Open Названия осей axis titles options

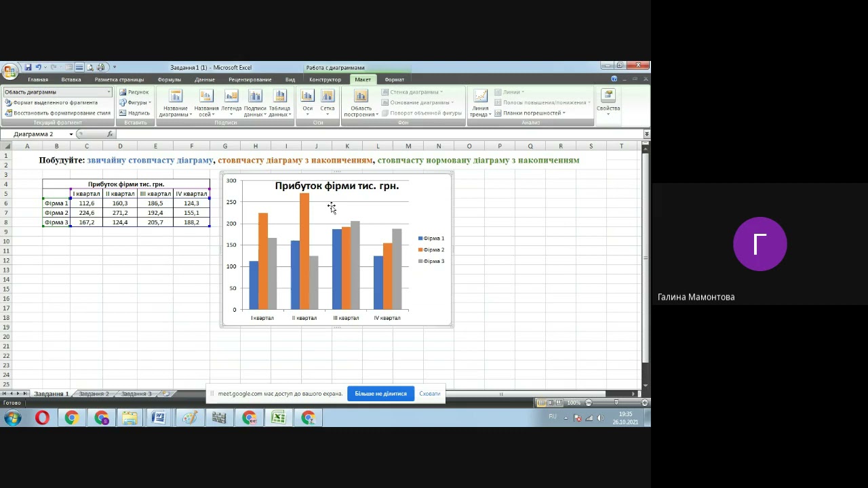point(206,103)
